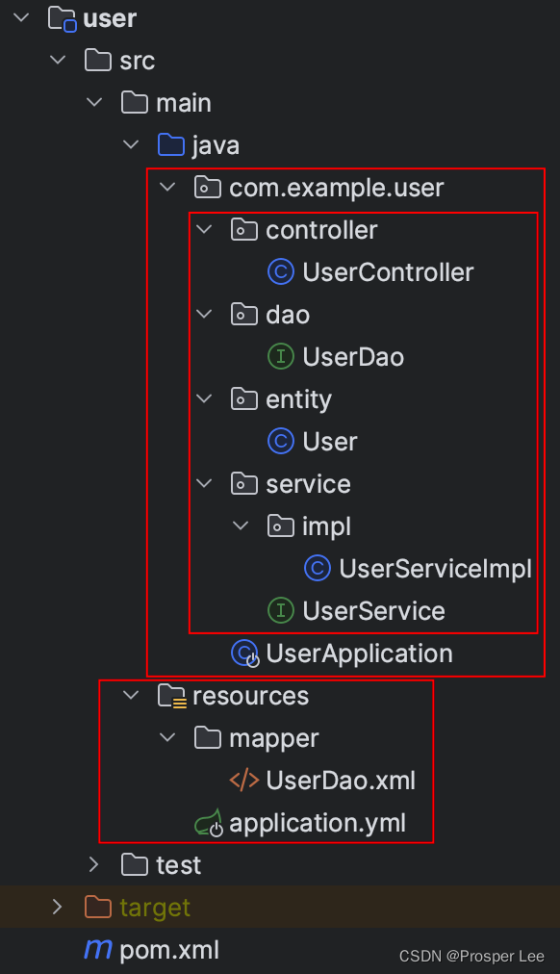Collapse the controller package
The width and height of the screenshot is (560, 974).
pos(205,229)
